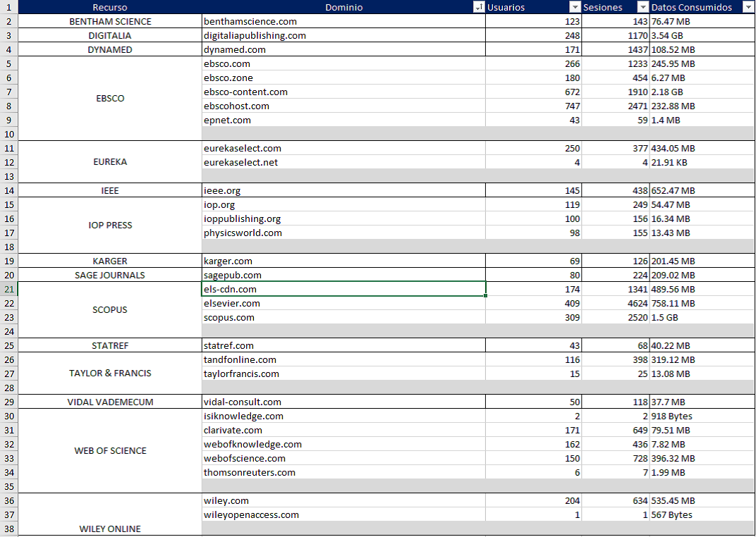Select the webofknowledge.com cell
Viewport: 756px width, 537px height.
click(343, 444)
